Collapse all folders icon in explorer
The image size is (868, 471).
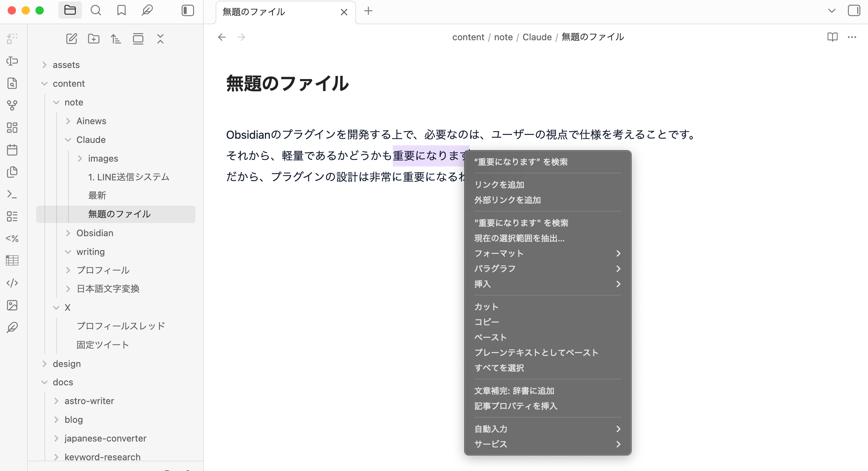[x=160, y=39]
